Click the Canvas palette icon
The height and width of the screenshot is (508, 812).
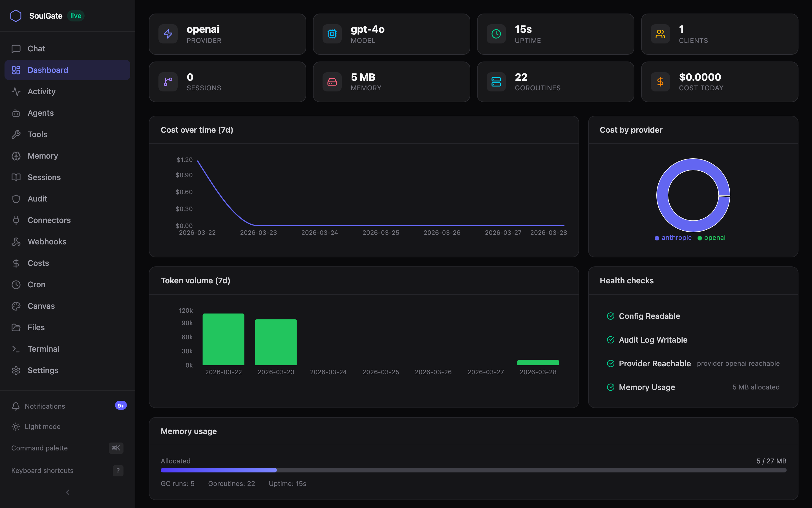coord(16,306)
